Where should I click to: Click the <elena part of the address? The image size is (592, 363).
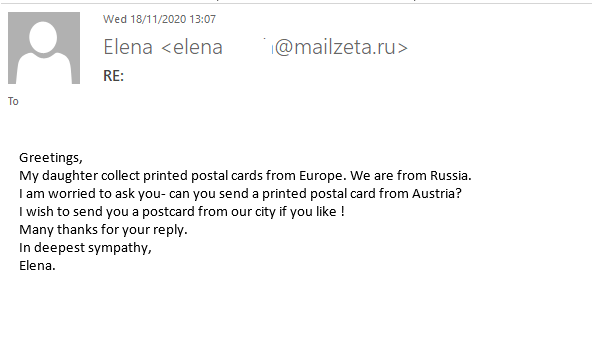coord(192,47)
